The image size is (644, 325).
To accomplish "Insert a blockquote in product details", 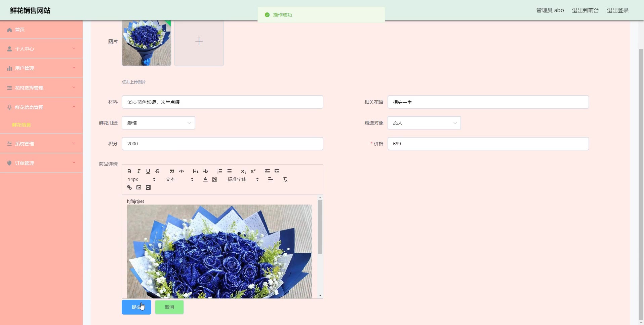I will tap(172, 171).
